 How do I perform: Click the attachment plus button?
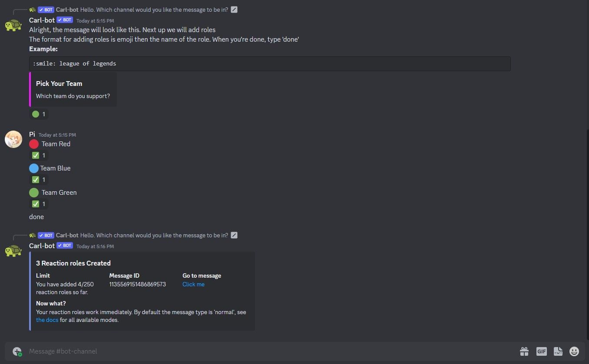coord(17,351)
